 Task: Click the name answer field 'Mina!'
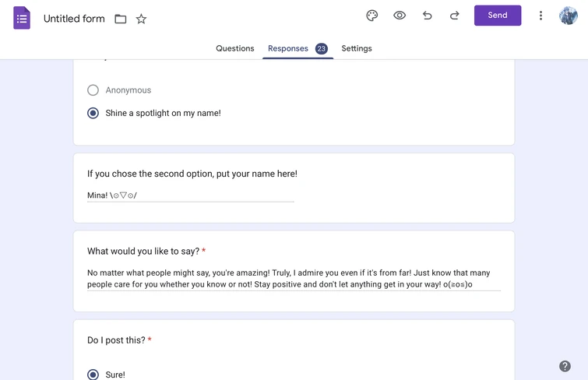190,195
